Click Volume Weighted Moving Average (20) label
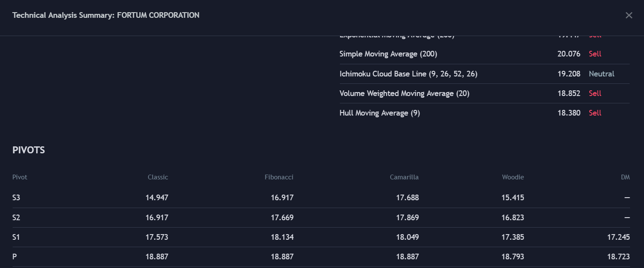Screen dimensions: 644x268 pos(404,93)
